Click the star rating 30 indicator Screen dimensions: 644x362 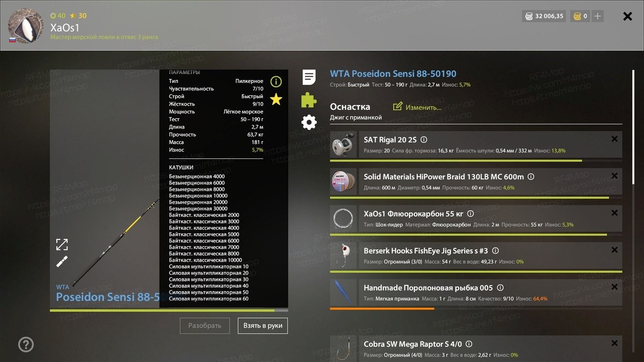(78, 16)
